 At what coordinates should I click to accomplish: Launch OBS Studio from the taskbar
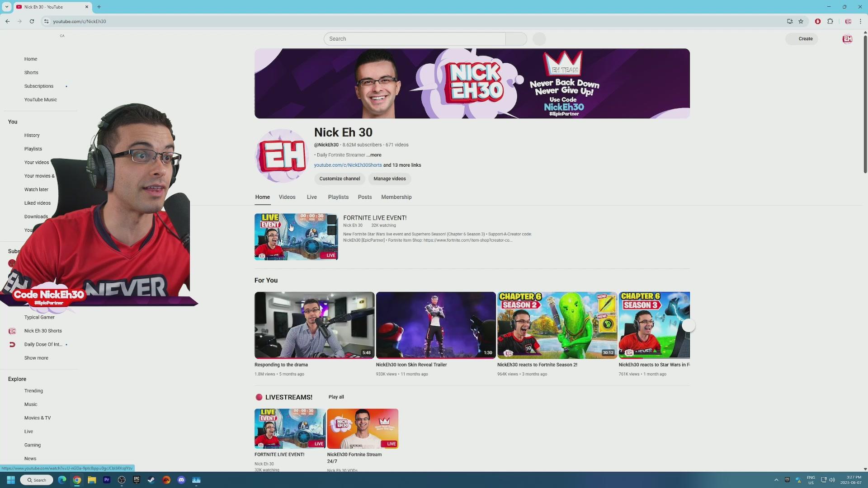tap(122, 480)
